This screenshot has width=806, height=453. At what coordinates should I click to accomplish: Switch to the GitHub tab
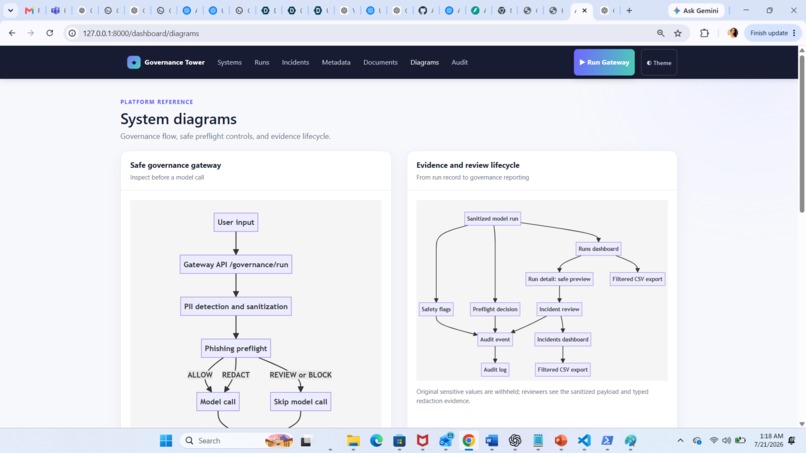pyautogui.click(x=423, y=10)
